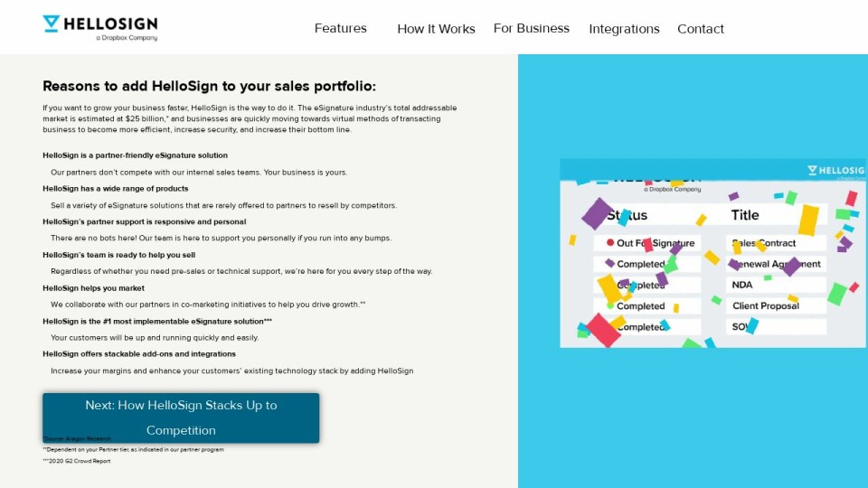This screenshot has height=488, width=868.
Task: Click the HelloSign logo inside the video
Action: (835, 170)
